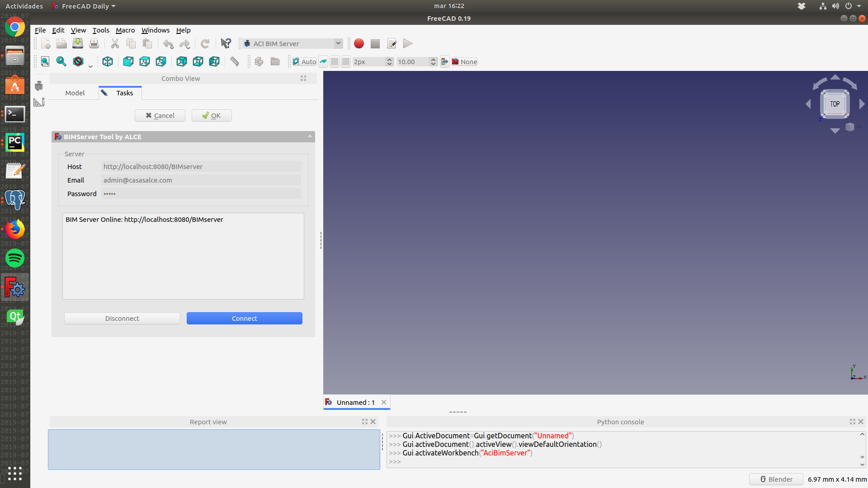Screen dimensions: 868x488
Task: Click the 10.00 font size field
Action: click(413, 62)
